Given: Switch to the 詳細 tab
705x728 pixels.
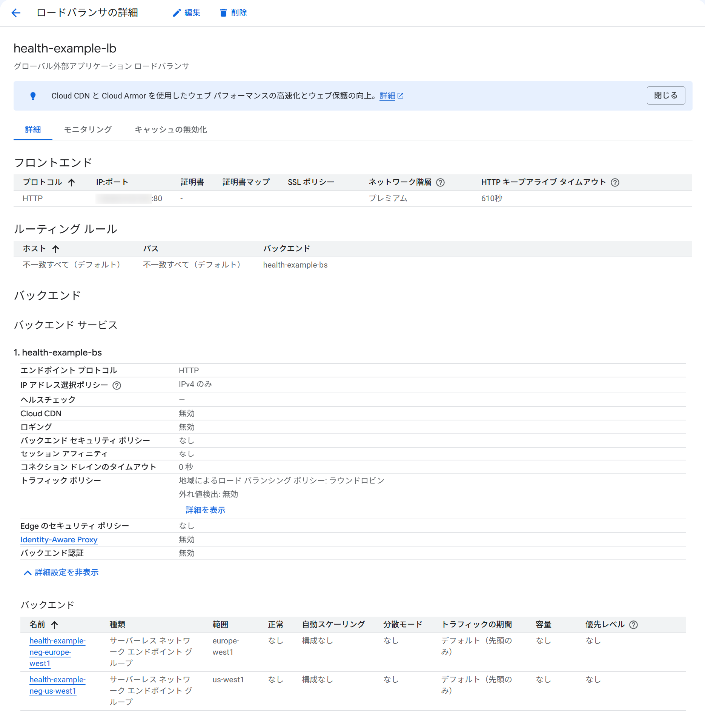Looking at the screenshot, I should tap(33, 129).
